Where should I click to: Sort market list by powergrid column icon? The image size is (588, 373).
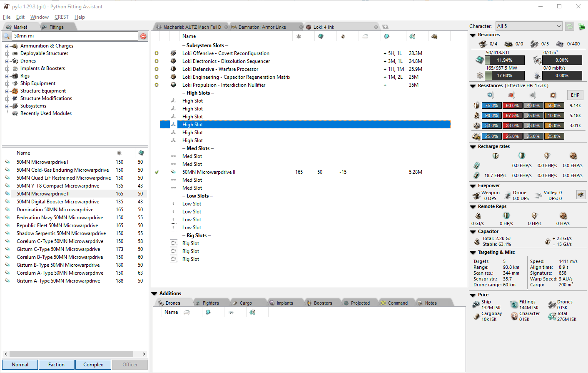[x=120, y=153]
